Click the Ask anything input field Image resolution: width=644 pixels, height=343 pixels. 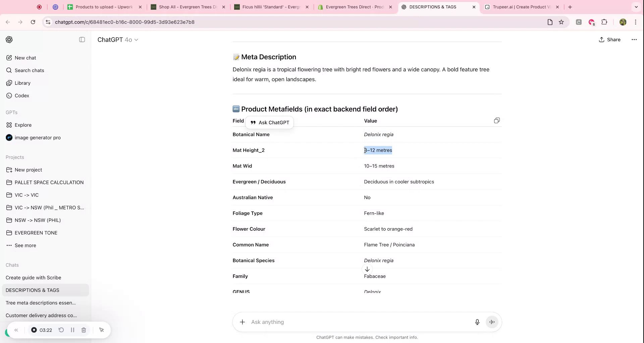335,322
